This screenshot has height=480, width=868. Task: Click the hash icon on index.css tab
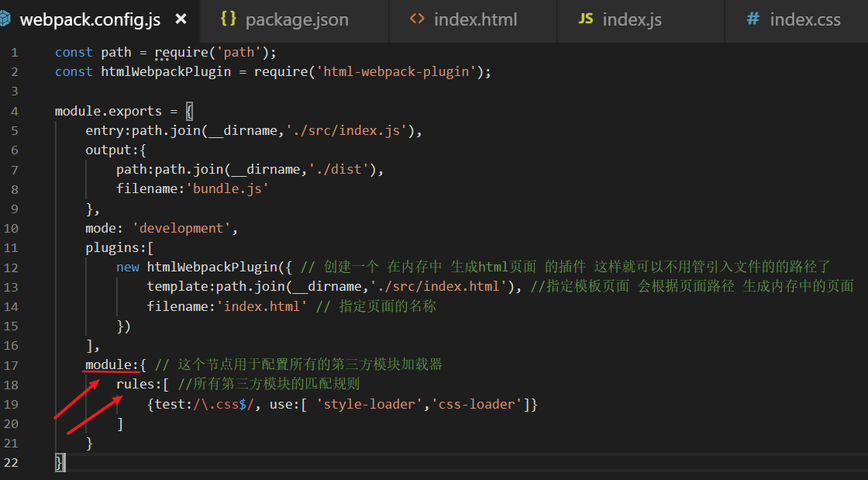753,19
